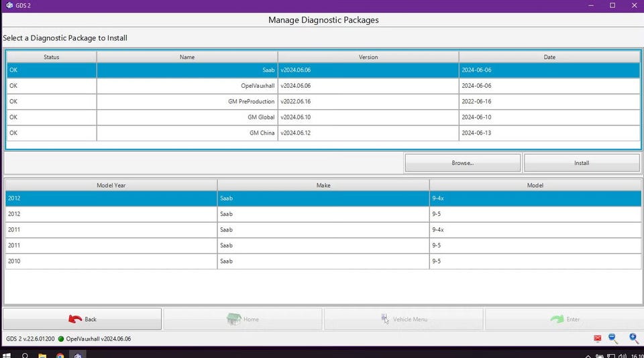Click the system tray volume icon

click(x=623, y=356)
